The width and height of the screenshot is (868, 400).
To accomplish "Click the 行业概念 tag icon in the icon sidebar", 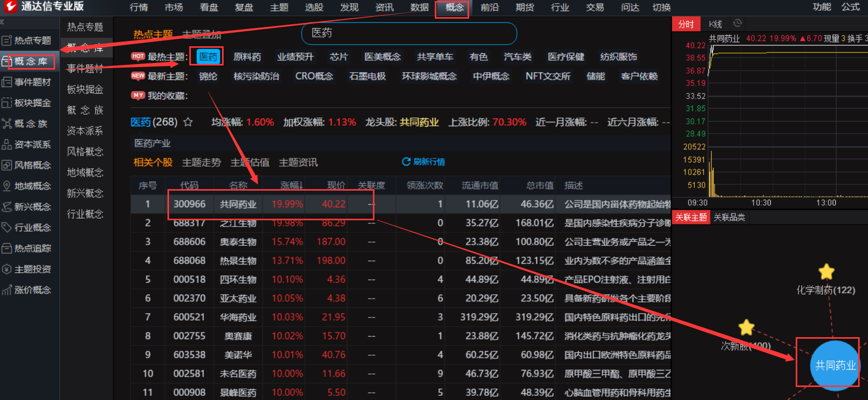I will tap(7, 228).
